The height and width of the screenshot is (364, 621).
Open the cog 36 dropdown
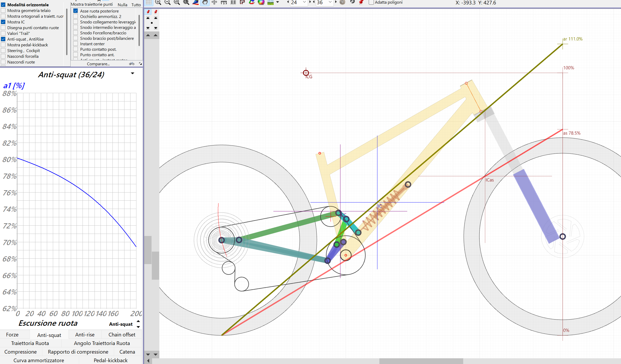coord(330,2)
